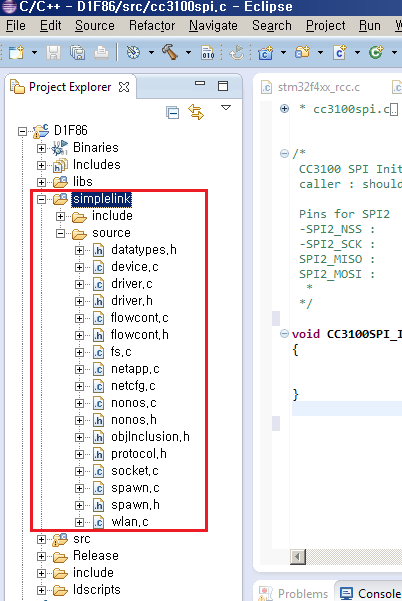402x601 pixels.
Task: Open the build configuration dropdown arrow
Action: point(151,52)
